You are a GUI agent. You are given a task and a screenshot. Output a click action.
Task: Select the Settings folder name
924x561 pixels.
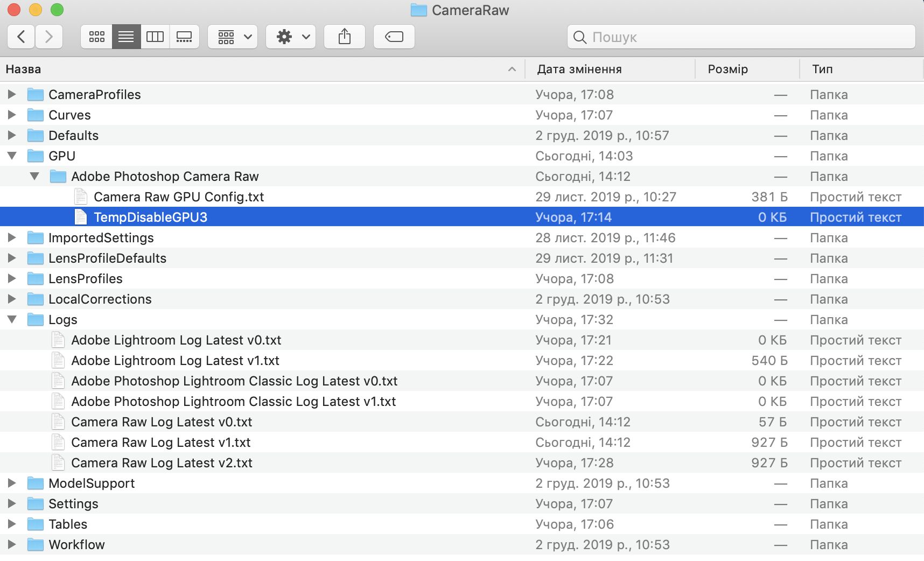(73, 504)
